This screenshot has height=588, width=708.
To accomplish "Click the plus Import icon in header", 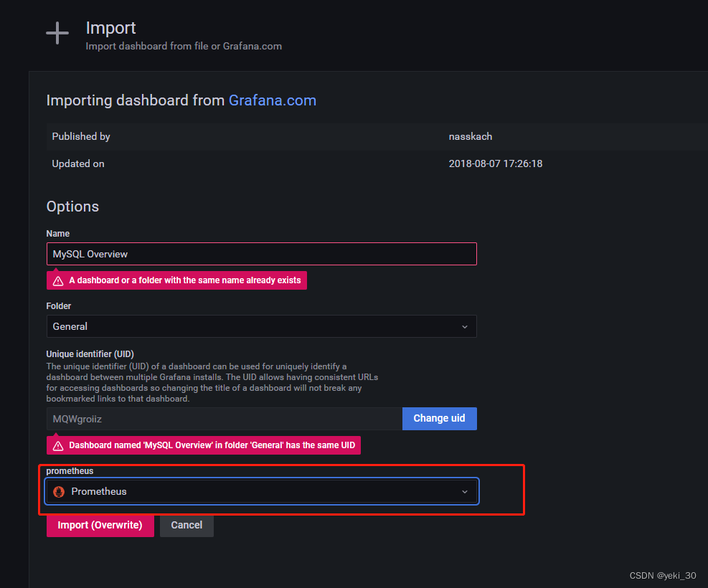I will [57, 33].
